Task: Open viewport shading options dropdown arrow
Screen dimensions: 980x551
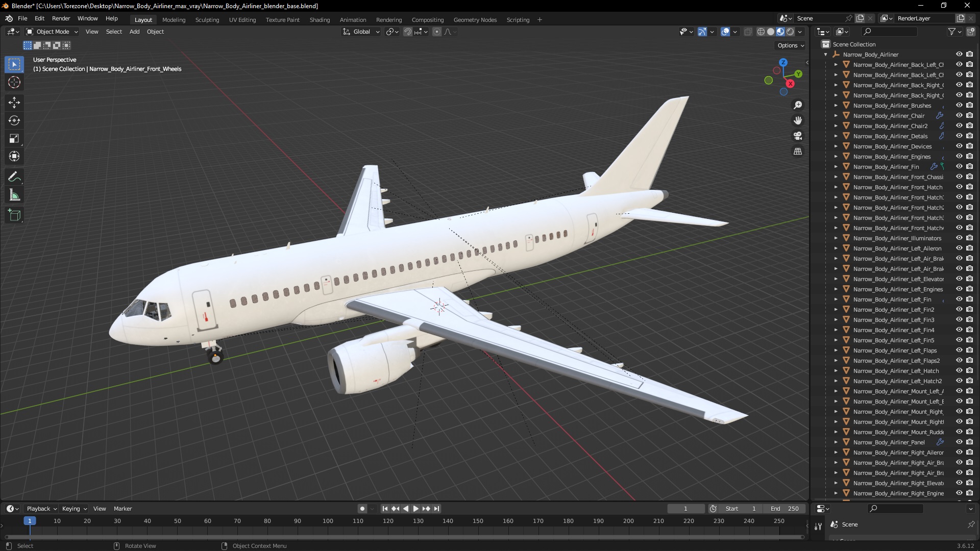Action: [x=800, y=32]
